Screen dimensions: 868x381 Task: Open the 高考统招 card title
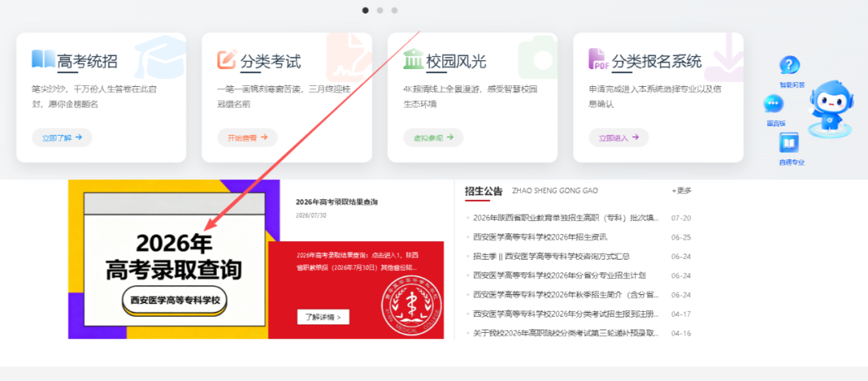point(87,61)
